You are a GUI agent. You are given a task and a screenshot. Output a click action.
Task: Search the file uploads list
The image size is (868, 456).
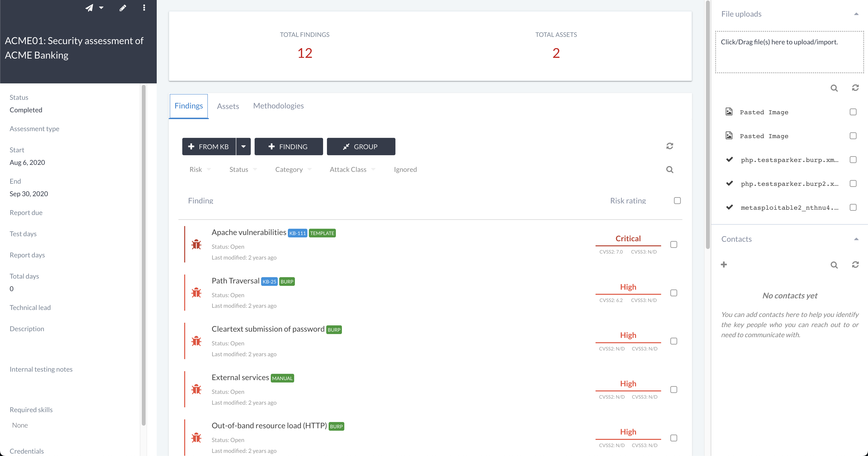coord(834,88)
